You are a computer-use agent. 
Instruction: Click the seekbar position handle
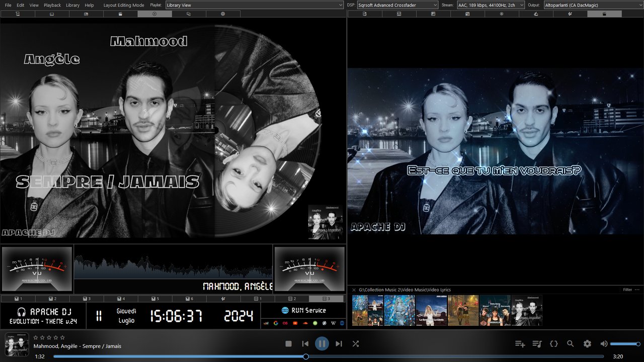pyautogui.click(x=305, y=356)
